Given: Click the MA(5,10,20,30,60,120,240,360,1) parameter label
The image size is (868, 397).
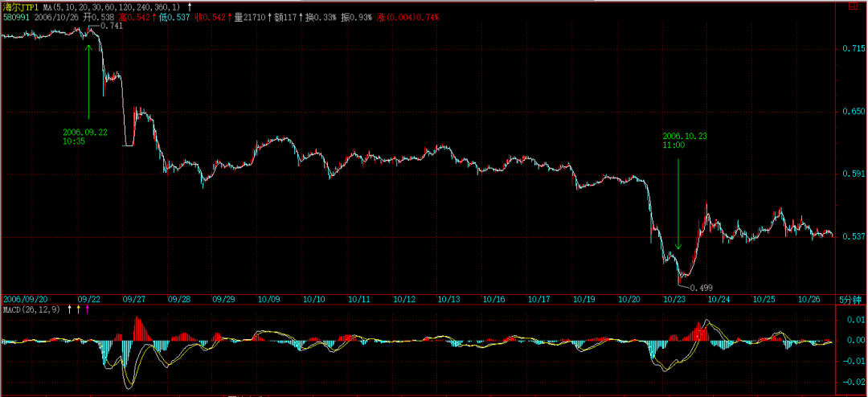Looking at the screenshot, I should coord(112,6).
